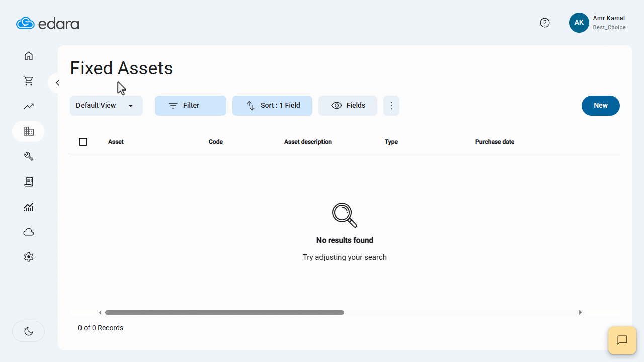Select the building accounting sidebar icon

29,131
